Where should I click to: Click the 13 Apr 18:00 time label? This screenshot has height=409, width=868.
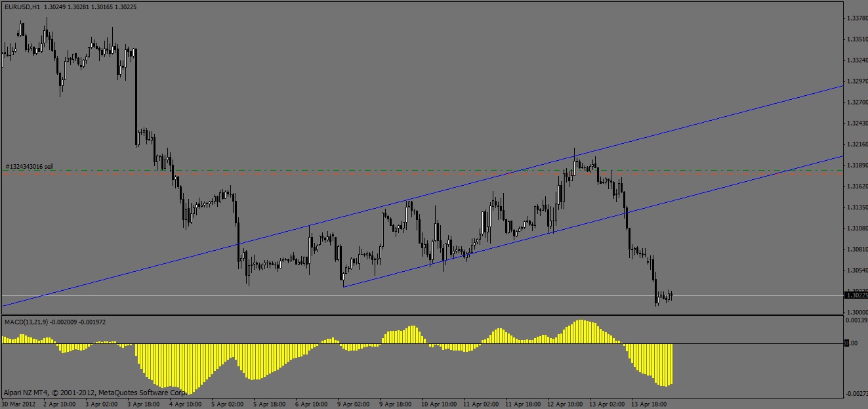click(x=648, y=404)
